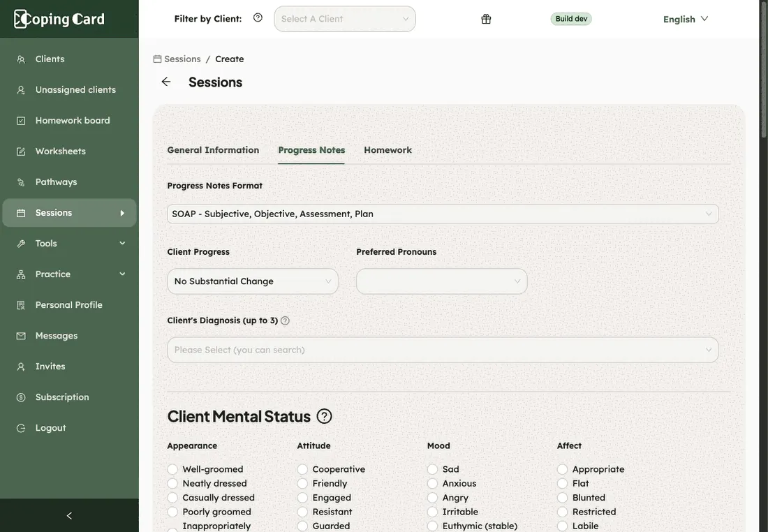Image resolution: width=768 pixels, height=532 pixels.
Task: Open the gift icon in top bar
Action: [x=486, y=19]
